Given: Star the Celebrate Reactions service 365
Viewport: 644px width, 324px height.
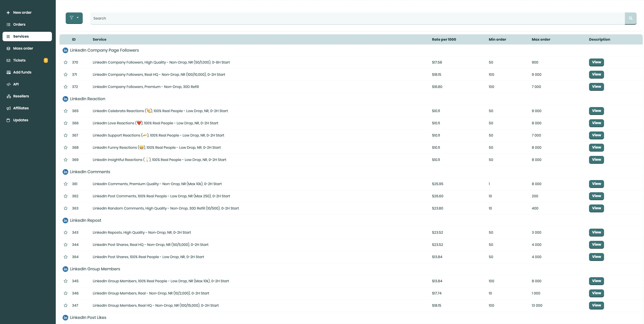Looking at the screenshot, I should click(x=66, y=111).
